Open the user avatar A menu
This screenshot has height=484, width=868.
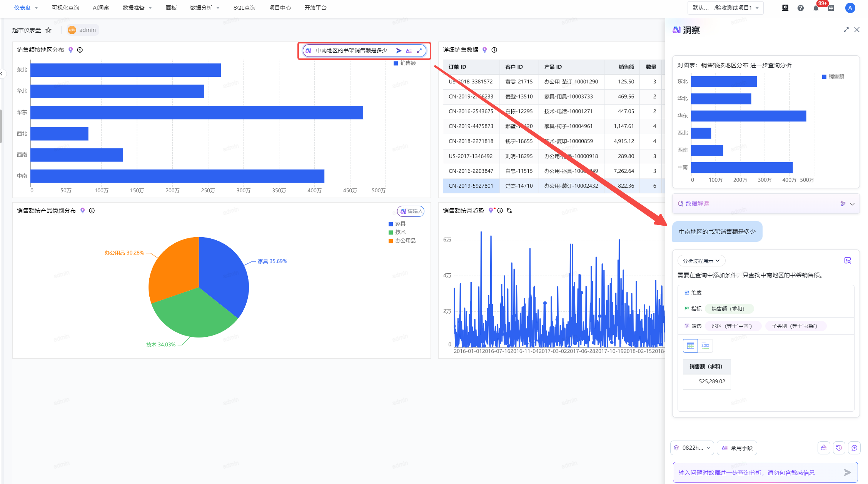[x=850, y=8]
